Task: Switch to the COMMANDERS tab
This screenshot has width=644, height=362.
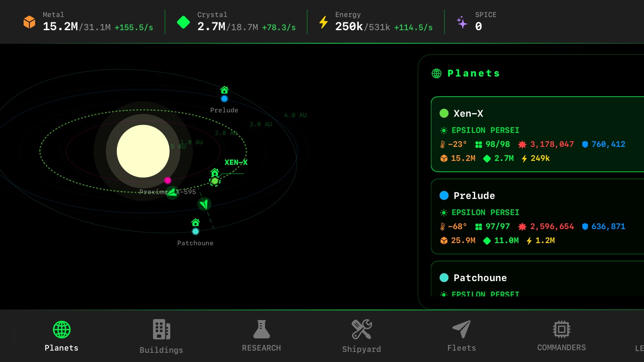Action: [562, 336]
